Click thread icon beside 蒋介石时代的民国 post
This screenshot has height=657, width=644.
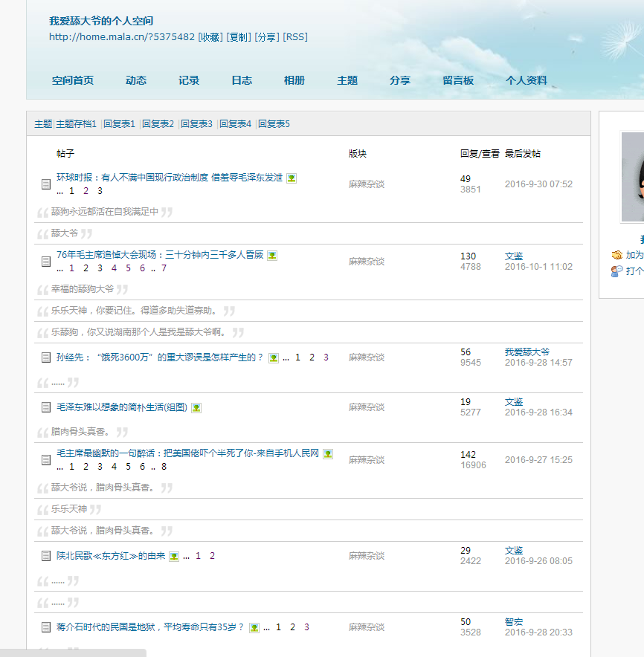click(46, 627)
